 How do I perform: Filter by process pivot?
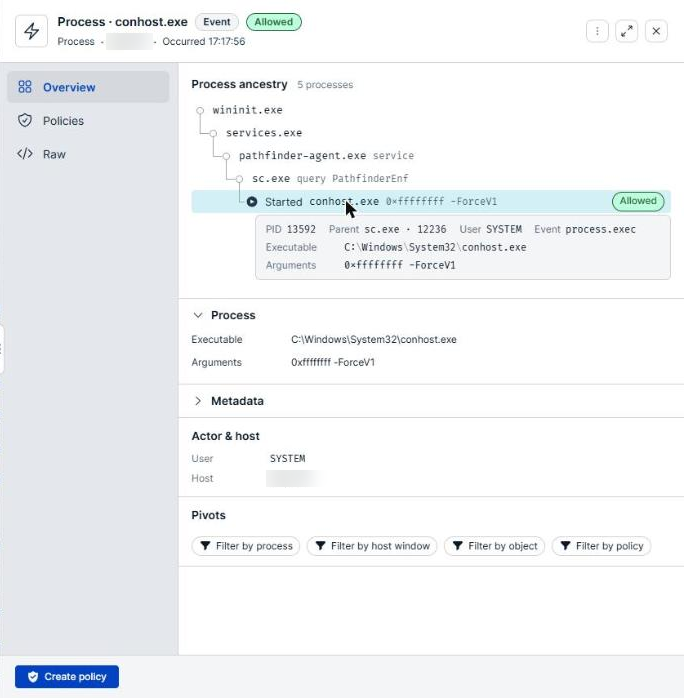246,546
